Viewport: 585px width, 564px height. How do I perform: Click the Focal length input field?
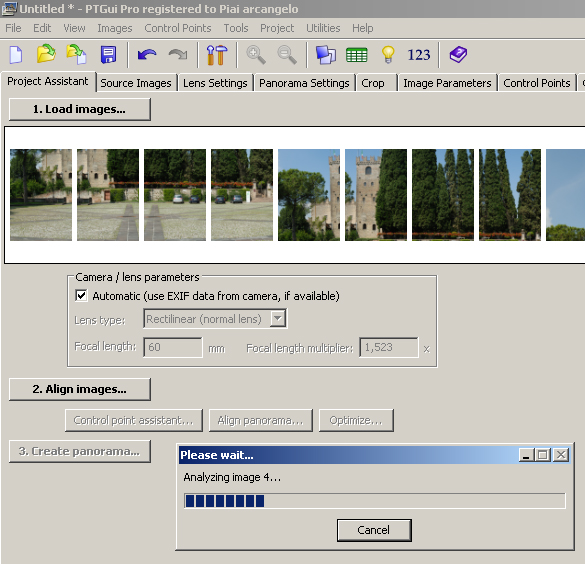pyautogui.click(x=173, y=347)
